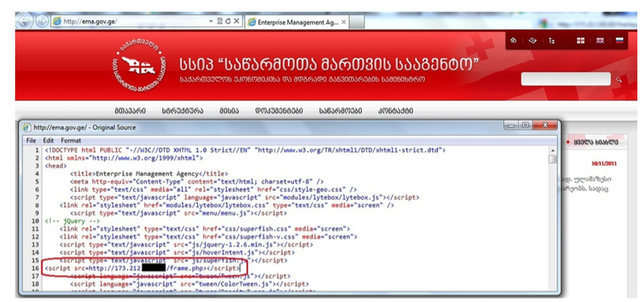Screen dimensions: 644x302
Task: Click the browser Back arrow button
Action: click(24, 22)
